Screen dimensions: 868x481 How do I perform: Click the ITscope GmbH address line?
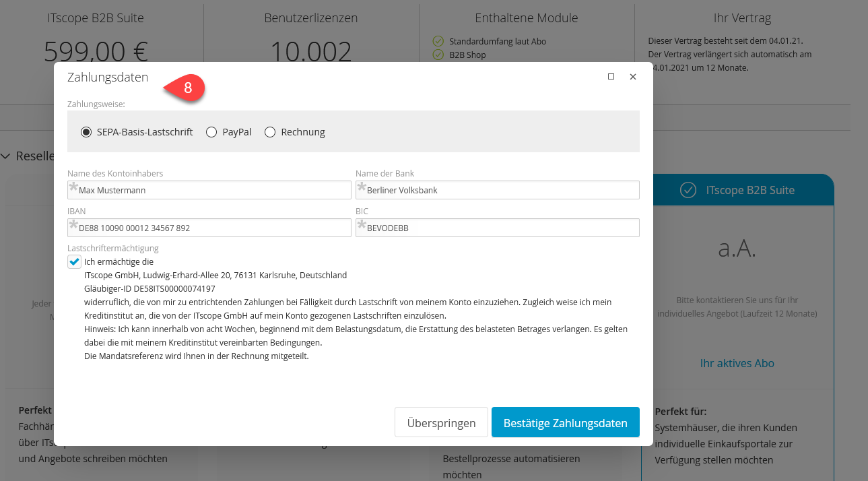(x=215, y=275)
